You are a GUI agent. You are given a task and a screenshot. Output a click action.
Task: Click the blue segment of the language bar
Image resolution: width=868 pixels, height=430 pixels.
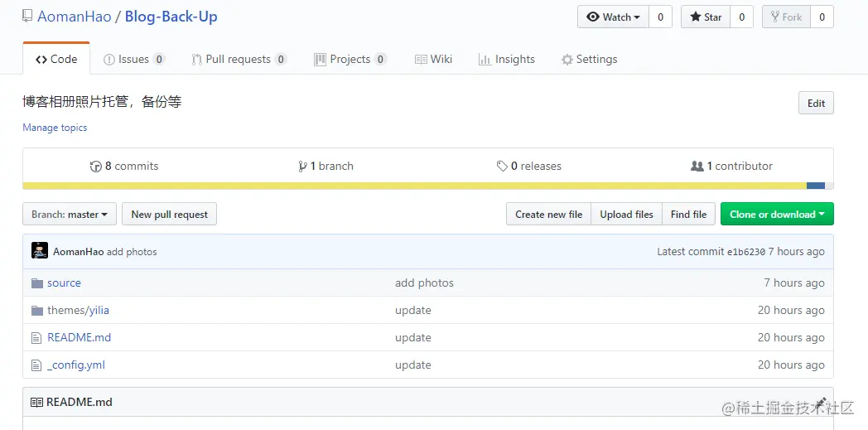point(816,186)
